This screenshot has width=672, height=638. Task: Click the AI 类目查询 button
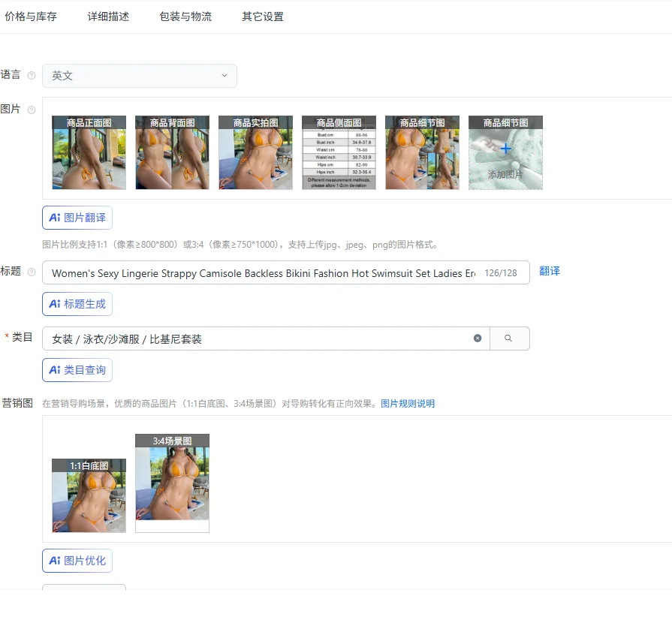pyautogui.click(x=77, y=370)
